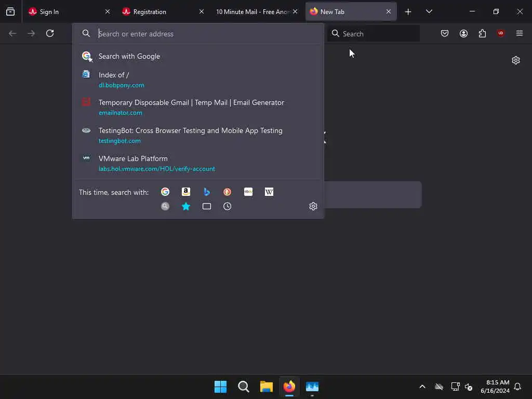This screenshot has height=399, width=532.
Task: Switch to the Sign In tab
Action: pos(69,11)
